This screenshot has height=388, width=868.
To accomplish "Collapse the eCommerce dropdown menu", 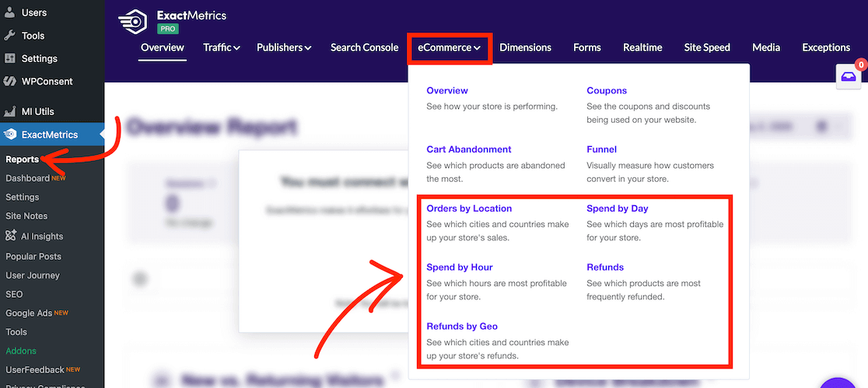I will tap(449, 47).
